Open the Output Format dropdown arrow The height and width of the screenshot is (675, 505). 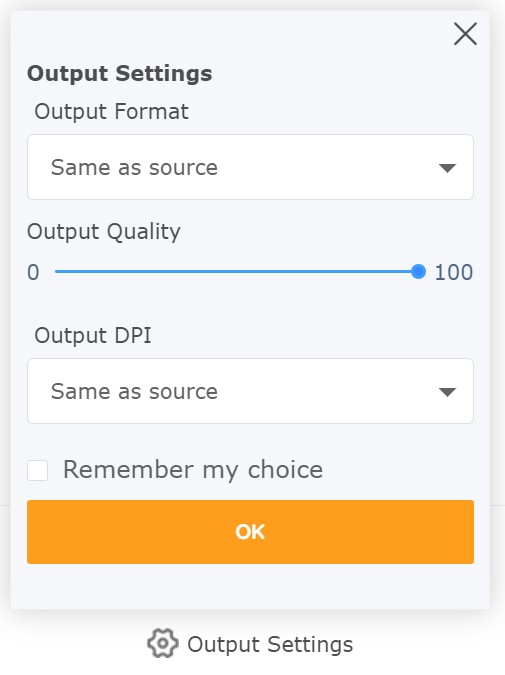point(447,168)
